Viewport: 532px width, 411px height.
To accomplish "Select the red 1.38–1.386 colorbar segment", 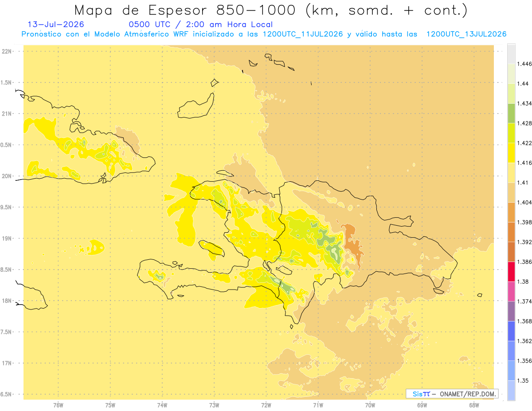I will click(x=511, y=271).
